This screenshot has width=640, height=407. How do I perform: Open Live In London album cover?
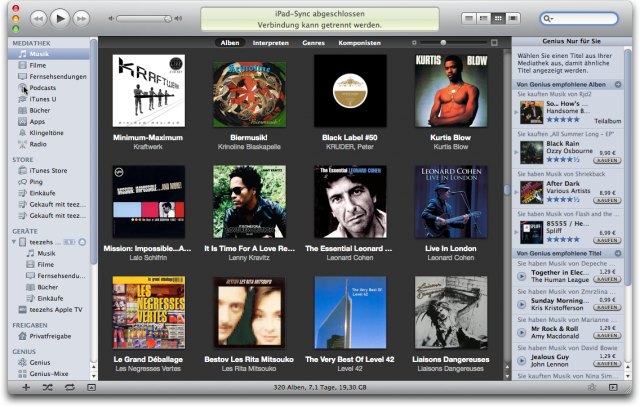pyautogui.click(x=451, y=202)
